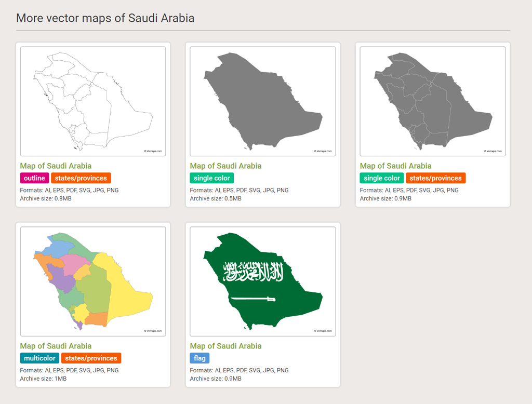532x404 pixels.
Task: Open Map of Saudi Arabia link, outline card
Action: (x=56, y=166)
